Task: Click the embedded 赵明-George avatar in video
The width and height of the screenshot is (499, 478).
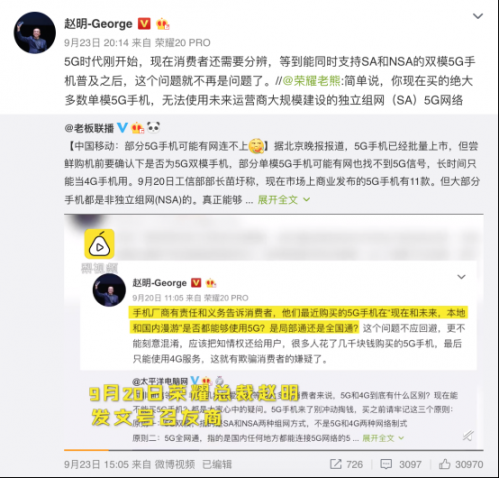Action: click(x=109, y=290)
